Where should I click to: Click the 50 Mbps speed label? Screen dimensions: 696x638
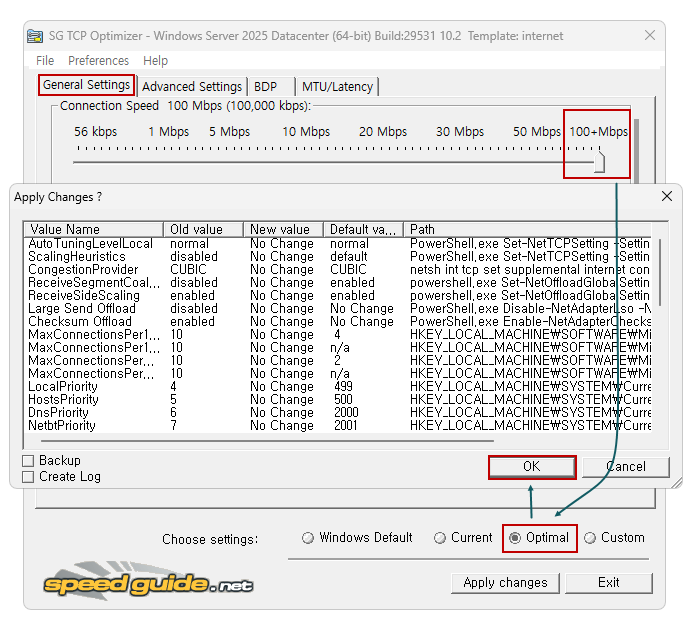click(537, 132)
